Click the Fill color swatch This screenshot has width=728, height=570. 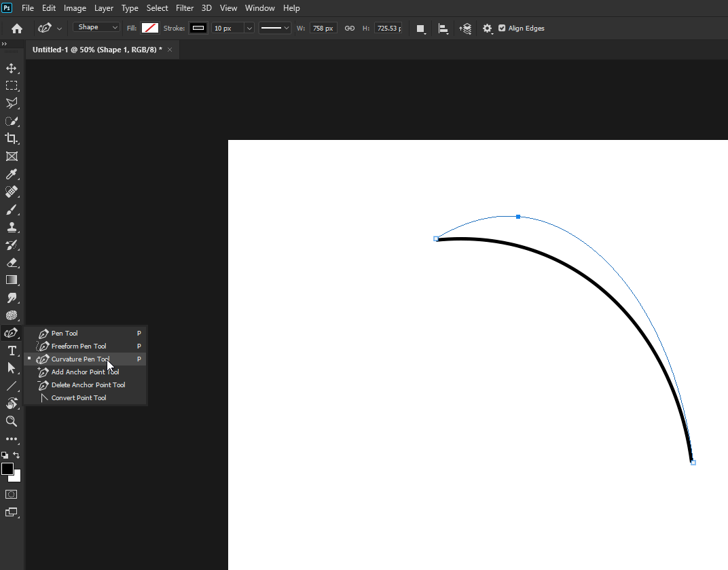(x=150, y=29)
